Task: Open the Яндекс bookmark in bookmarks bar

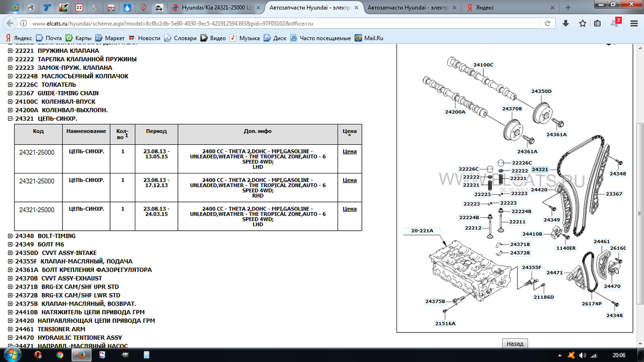Action: click(19, 38)
